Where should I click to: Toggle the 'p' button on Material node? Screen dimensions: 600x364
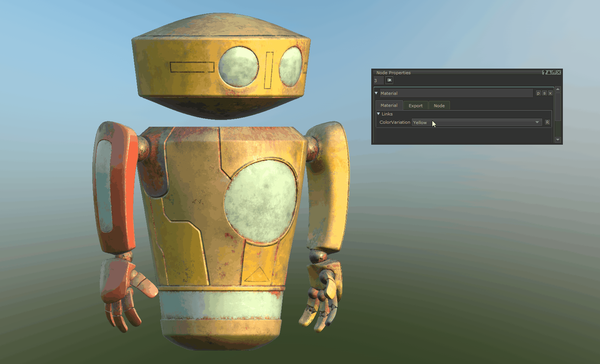[538, 93]
